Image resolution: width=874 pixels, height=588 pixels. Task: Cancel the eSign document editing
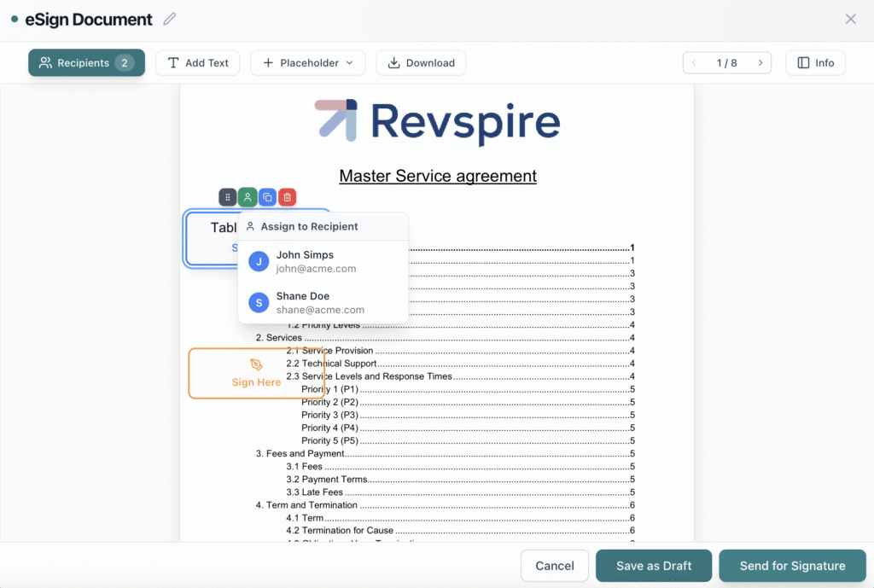click(555, 566)
